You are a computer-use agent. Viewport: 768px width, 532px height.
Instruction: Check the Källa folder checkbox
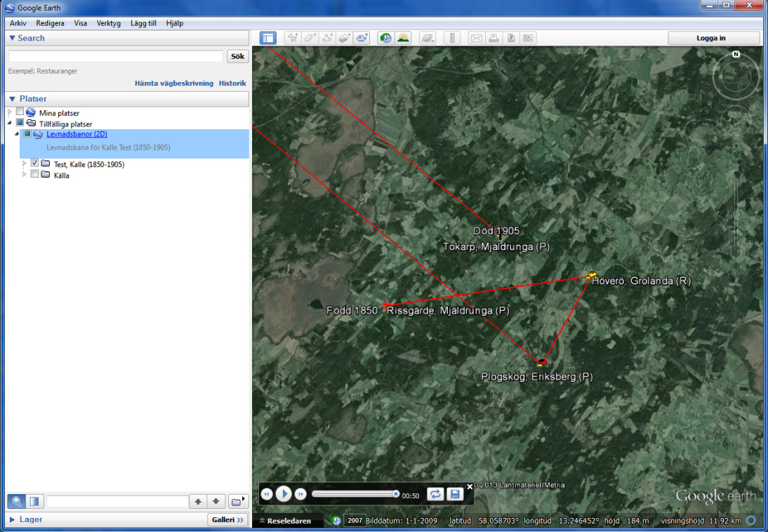click(x=34, y=174)
